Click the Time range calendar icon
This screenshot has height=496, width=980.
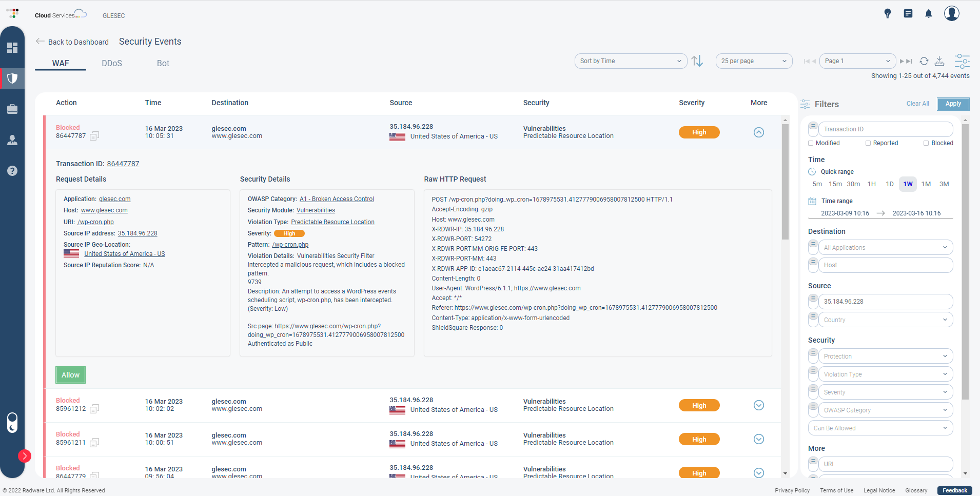(812, 201)
